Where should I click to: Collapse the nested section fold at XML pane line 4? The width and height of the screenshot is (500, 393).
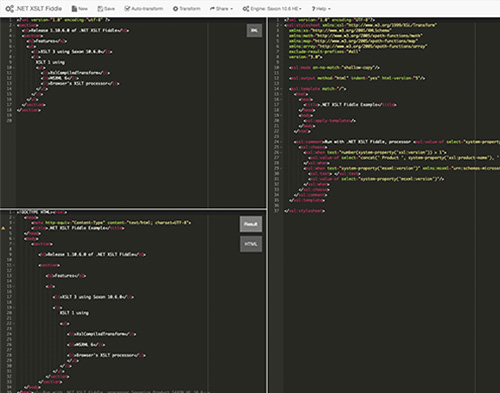coord(14,36)
